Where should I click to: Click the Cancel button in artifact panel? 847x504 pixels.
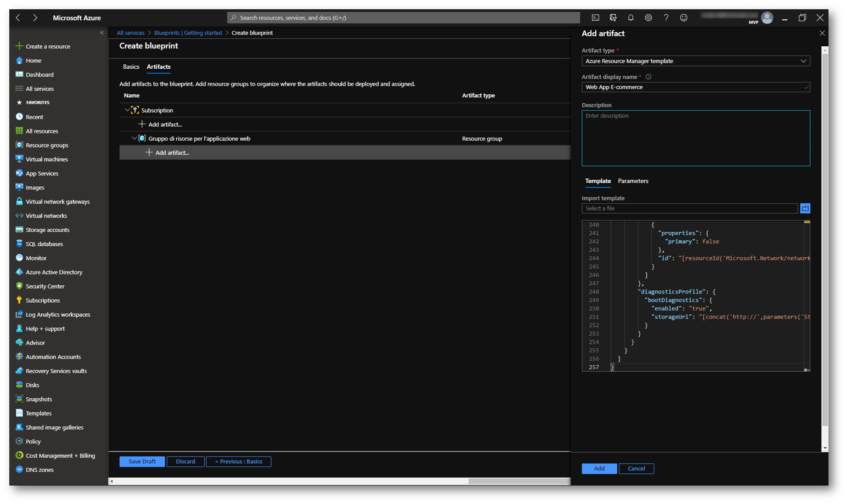coord(636,468)
